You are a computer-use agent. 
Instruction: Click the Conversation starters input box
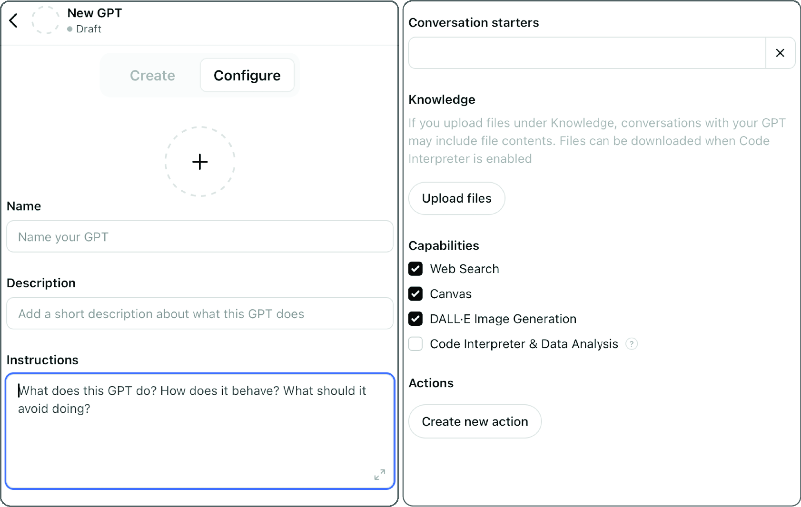[587, 53]
